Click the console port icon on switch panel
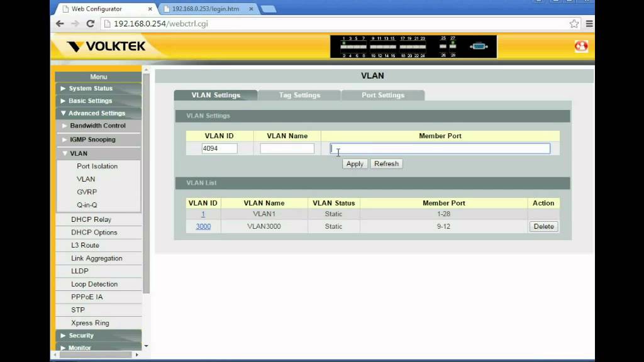The width and height of the screenshot is (644, 362). [x=479, y=47]
